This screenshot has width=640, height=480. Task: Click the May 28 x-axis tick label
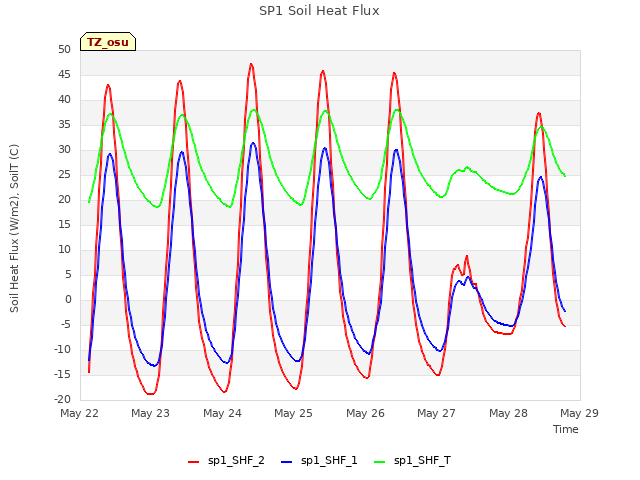coord(508,413)
